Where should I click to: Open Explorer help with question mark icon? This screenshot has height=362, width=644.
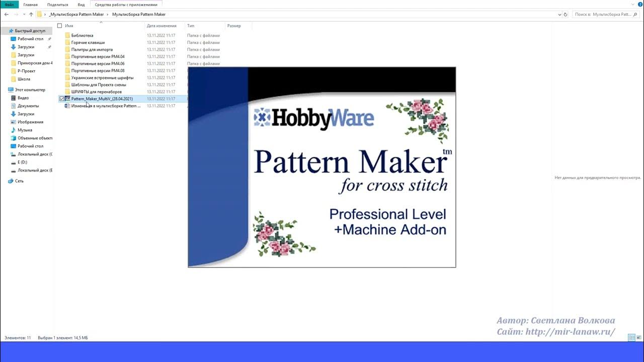click(x=640, y=5)
